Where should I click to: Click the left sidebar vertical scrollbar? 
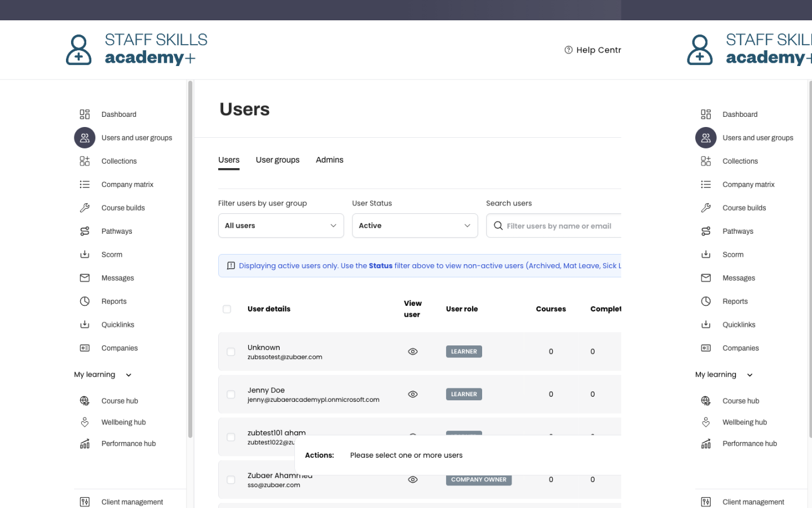coord(190,260)
